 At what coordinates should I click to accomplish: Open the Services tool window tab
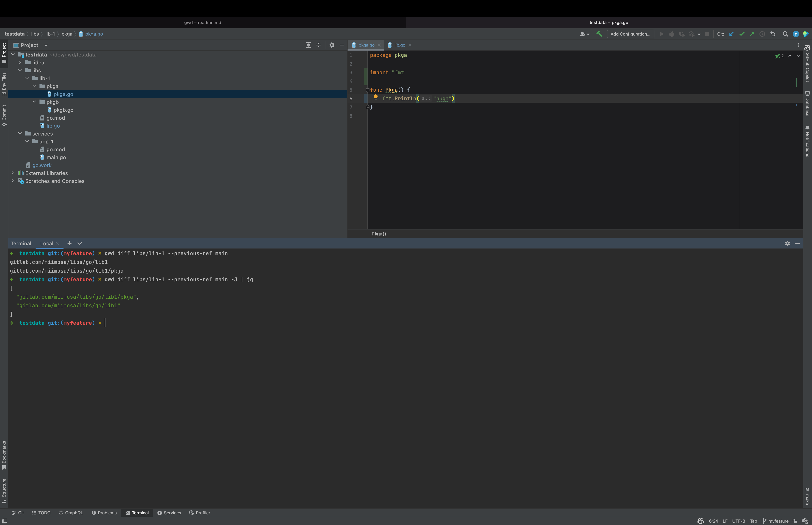click(169, 513)
